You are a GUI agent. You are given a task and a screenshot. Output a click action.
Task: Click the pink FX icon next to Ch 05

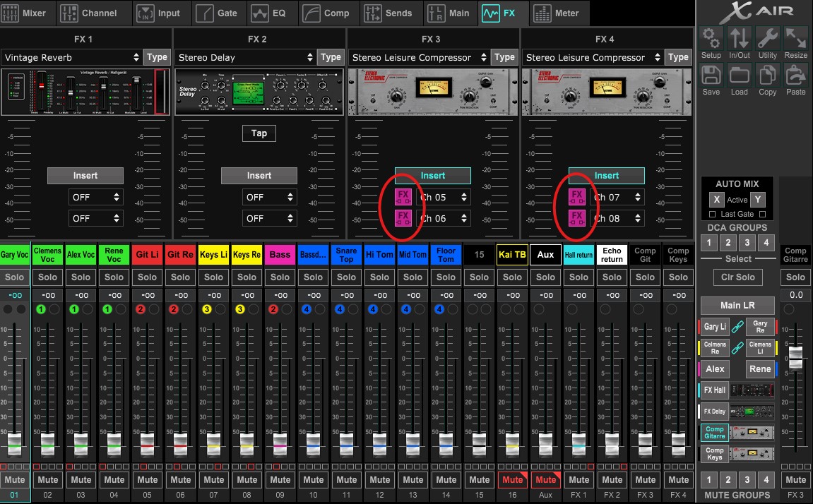click(403, 197)
